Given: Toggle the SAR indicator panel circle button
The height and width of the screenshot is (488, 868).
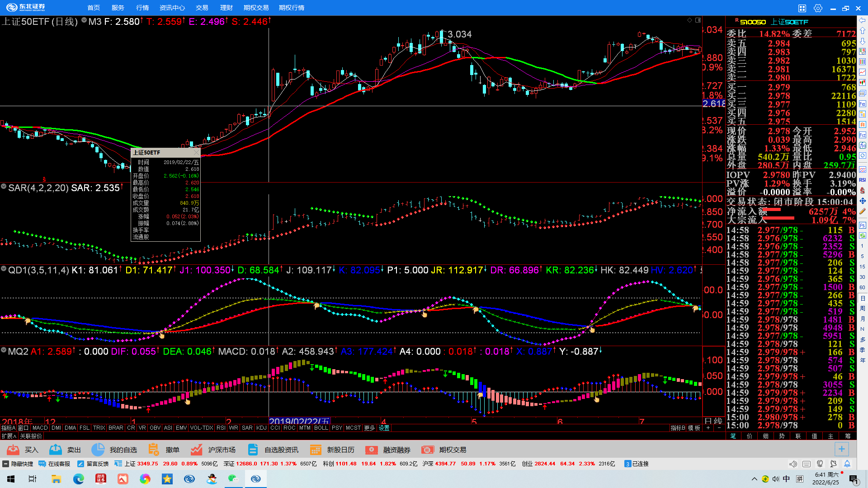Looking at the screenshot, I should (4, 187).
